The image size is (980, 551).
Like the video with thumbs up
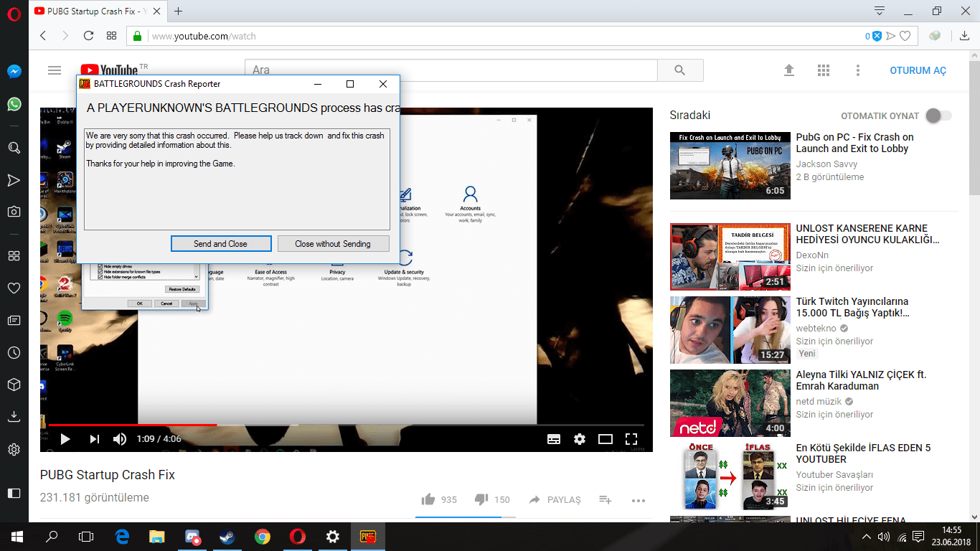coord(429,499)
